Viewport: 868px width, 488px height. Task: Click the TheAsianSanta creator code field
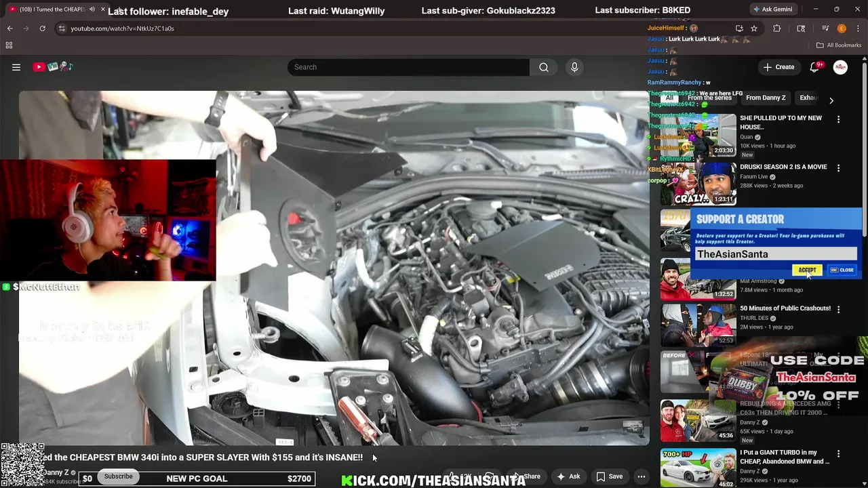(776, 254)
